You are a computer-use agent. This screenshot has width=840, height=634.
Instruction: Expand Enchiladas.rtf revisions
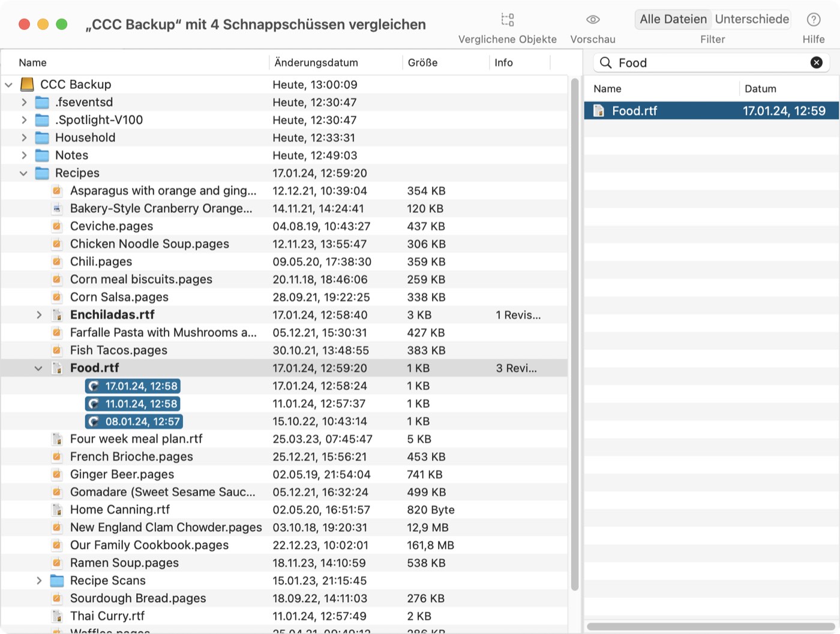click(x=39, y=315)
